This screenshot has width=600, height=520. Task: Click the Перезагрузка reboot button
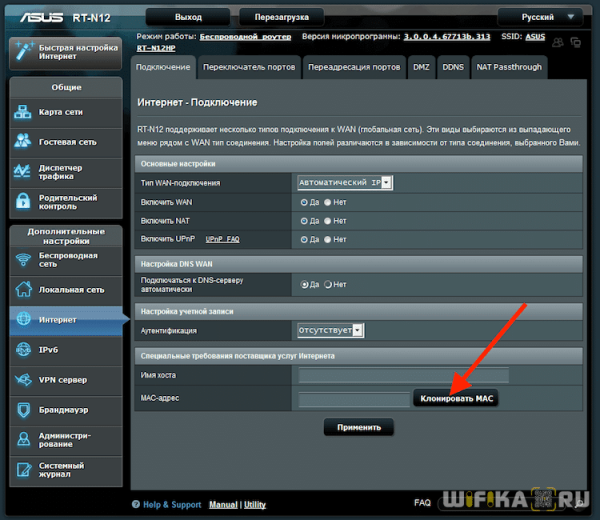coord(282,17)
